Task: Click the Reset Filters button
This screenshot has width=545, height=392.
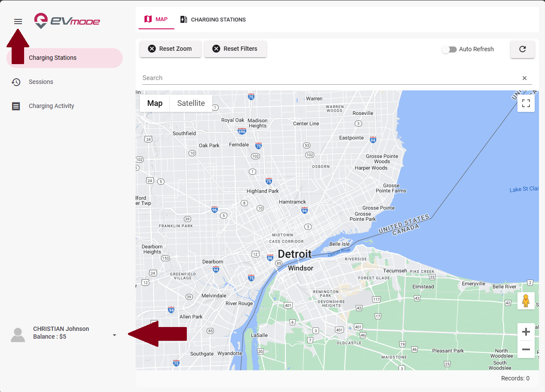Action: coord(235,49)
